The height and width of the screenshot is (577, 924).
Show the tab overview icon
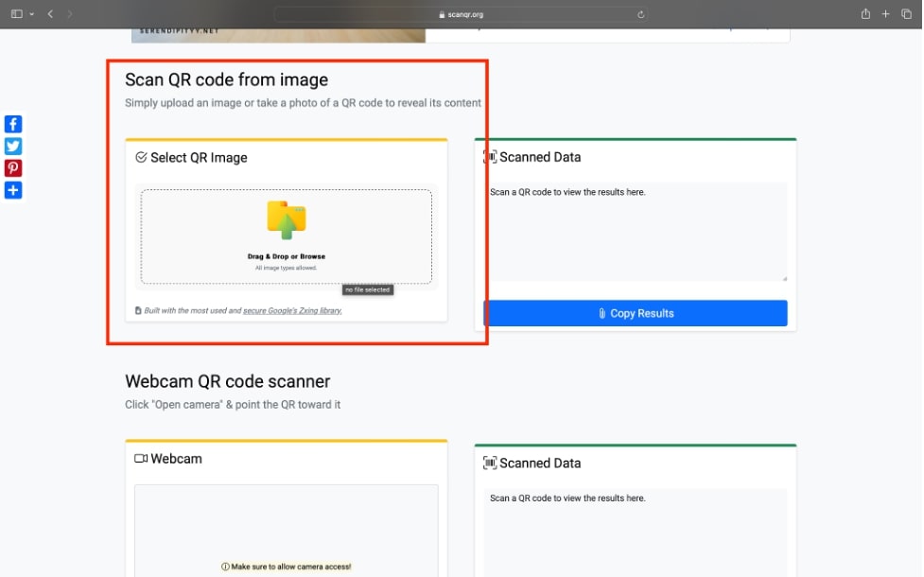pyautogui.click(x=907, y=14)
